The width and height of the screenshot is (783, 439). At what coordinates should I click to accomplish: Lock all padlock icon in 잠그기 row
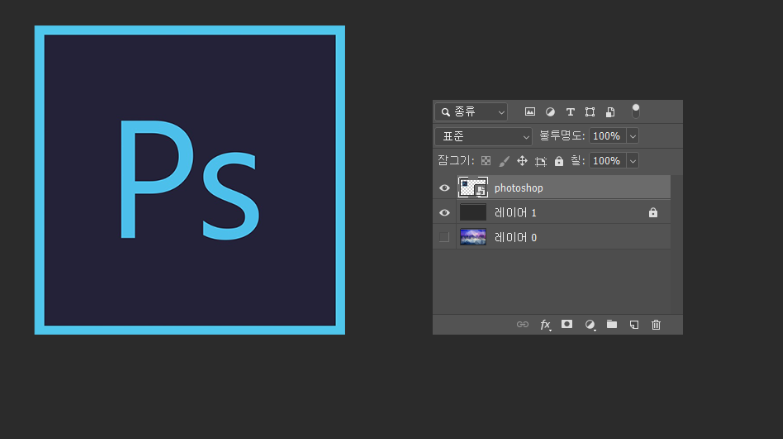tap(559, 161)
